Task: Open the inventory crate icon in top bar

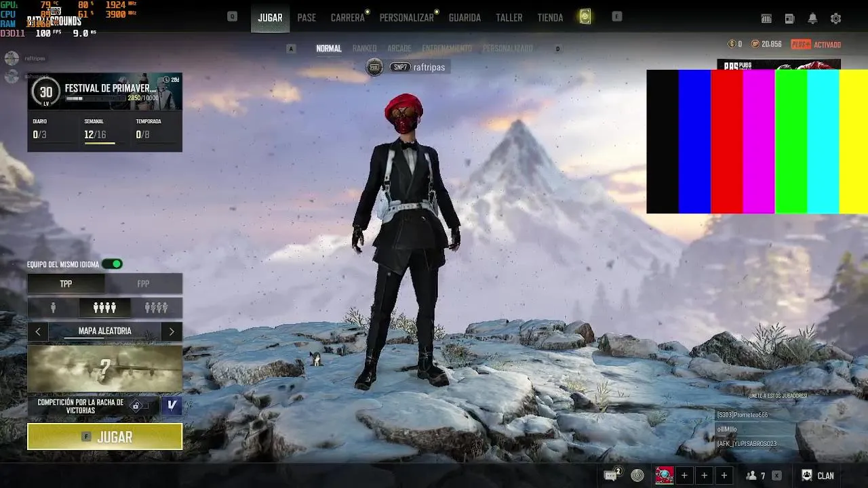Action: point(766,18)
